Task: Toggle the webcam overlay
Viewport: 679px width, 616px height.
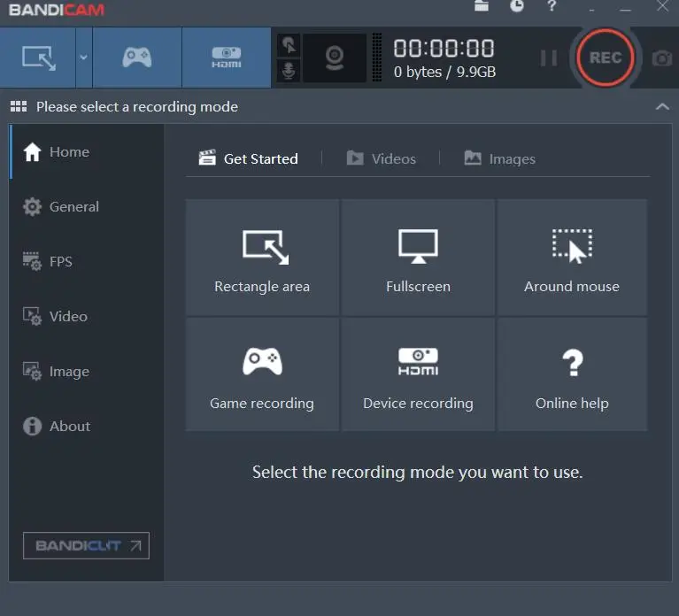Action: [335, 58]
